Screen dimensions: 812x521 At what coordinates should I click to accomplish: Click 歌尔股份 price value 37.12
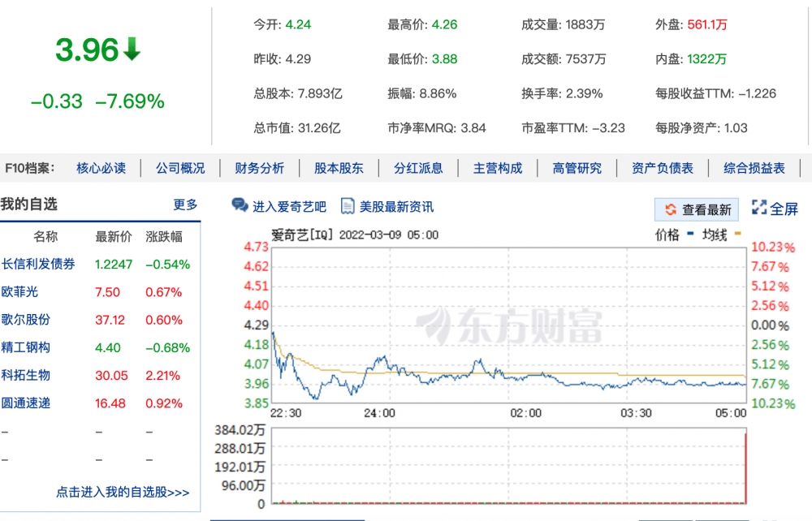(110, 321)
